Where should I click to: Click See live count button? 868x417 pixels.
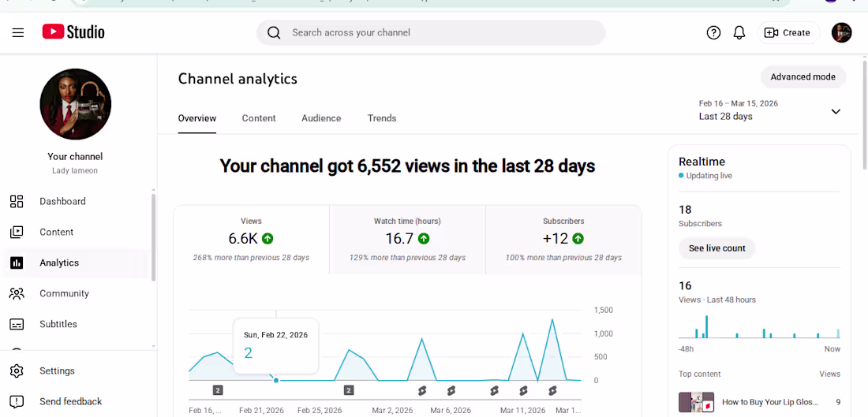pyautogui.click(x=716, y=248)
